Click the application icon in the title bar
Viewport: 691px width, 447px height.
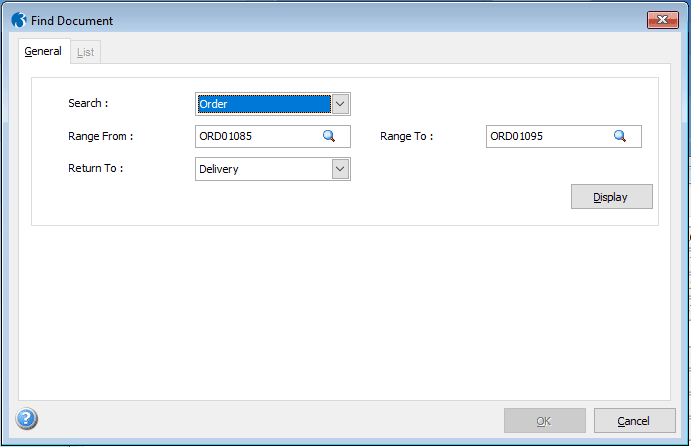(x=19, y=20)
